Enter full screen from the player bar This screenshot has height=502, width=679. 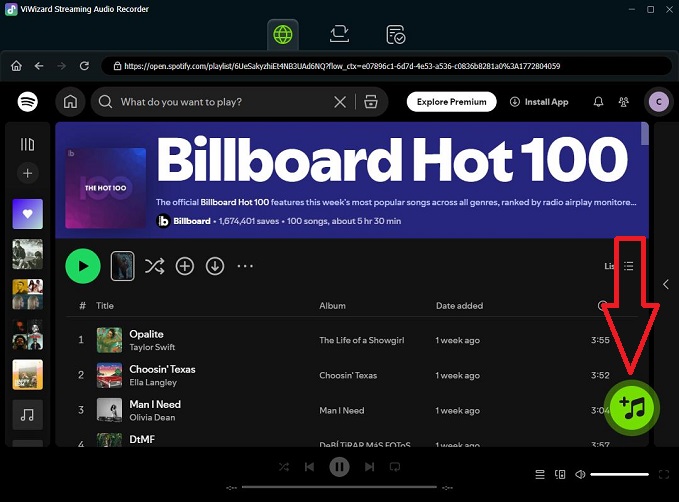pyautogui.click(x=664, y=475)
